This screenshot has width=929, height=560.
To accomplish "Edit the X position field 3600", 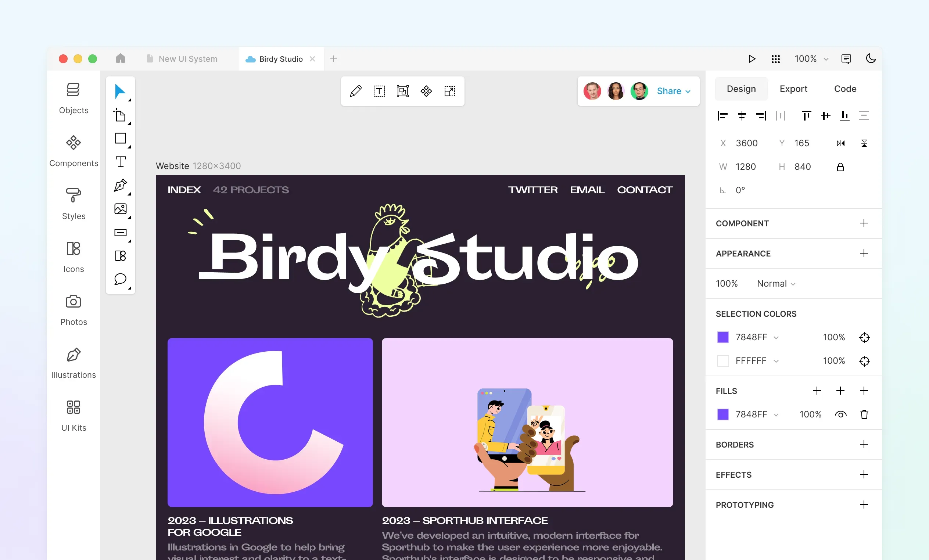I will tap(746, 143).
